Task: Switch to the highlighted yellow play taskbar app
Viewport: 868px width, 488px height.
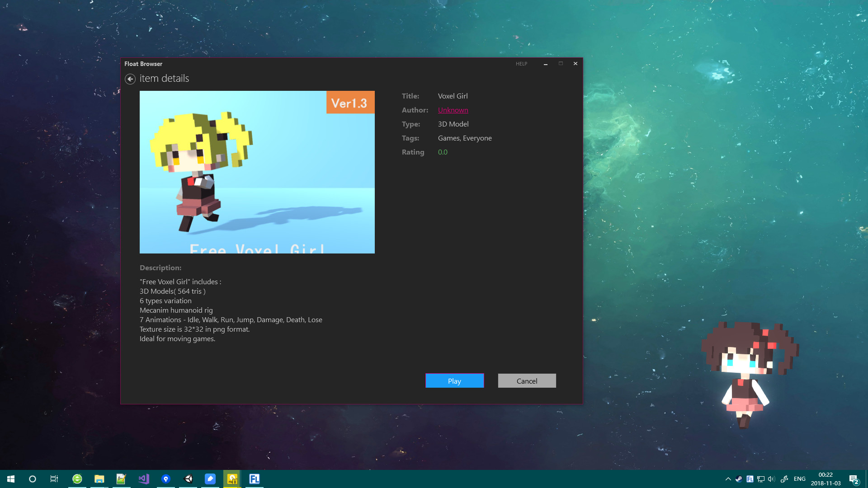Action: pos(232,479)
